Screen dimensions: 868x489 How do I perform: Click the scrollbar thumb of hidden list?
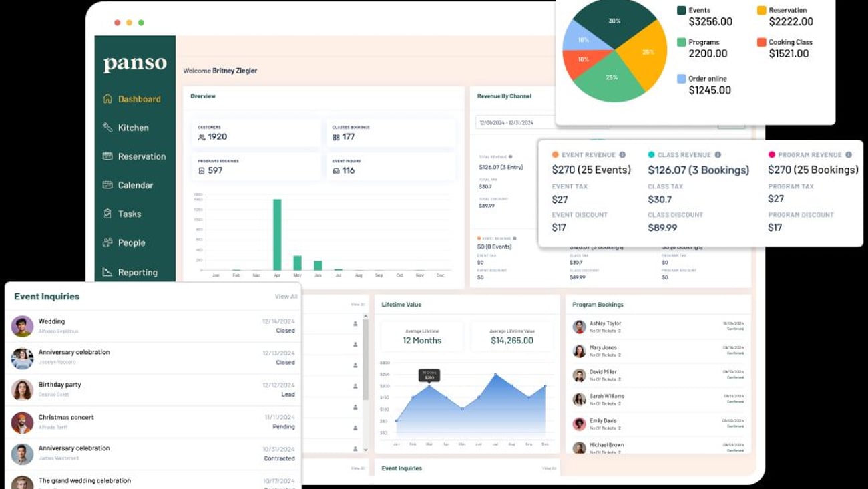point(365,361)
